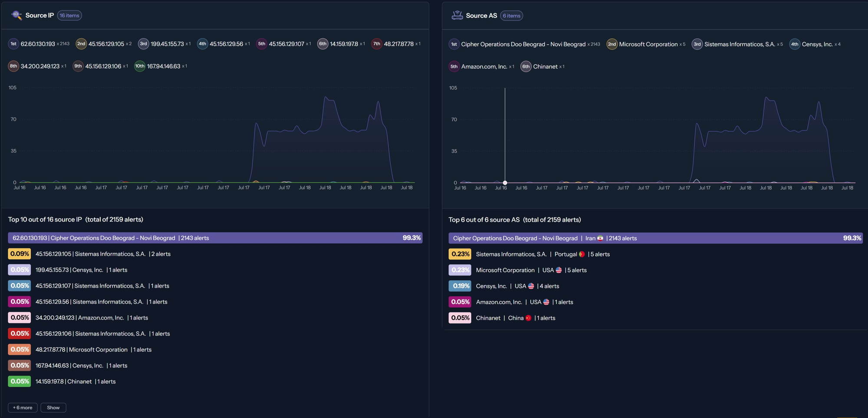Click the 5th rank badge for Amazon.com, Inc.
The height and width of the screenshot is (418, 868).
[454, 67]
